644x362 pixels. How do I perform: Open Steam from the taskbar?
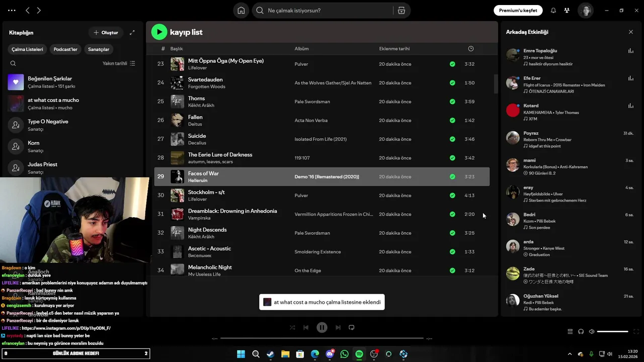(270, 354)
